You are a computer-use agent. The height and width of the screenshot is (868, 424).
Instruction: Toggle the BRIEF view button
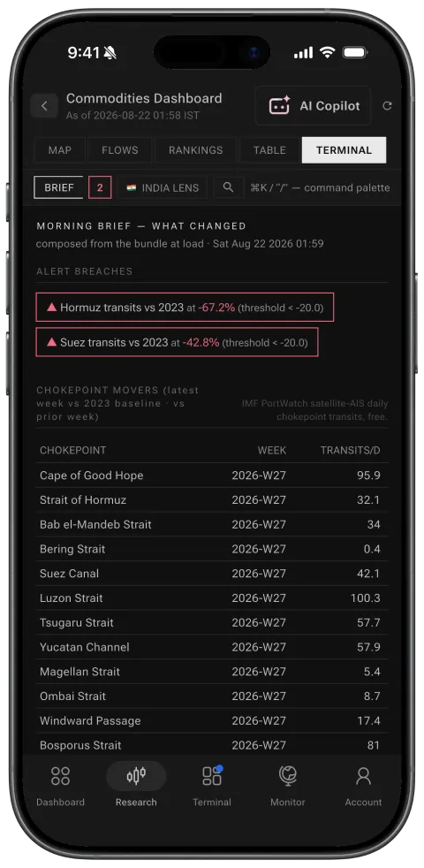tap(58, 187)
